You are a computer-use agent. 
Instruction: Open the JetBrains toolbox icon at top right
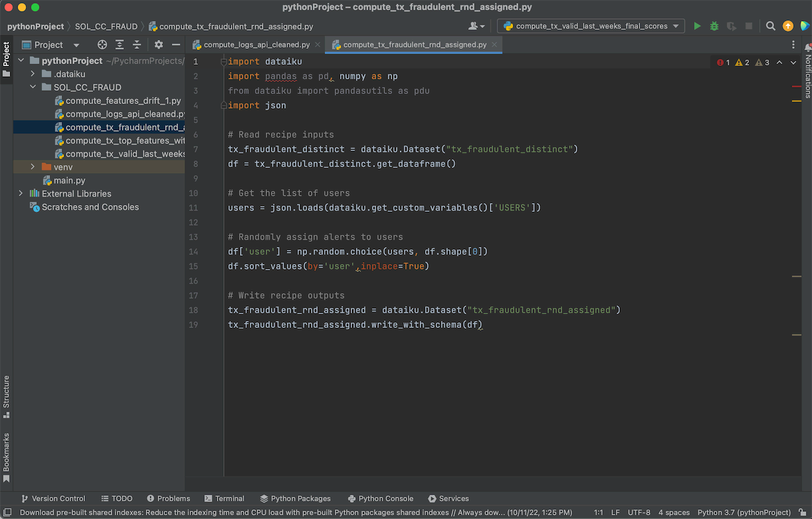pos(804,26)
